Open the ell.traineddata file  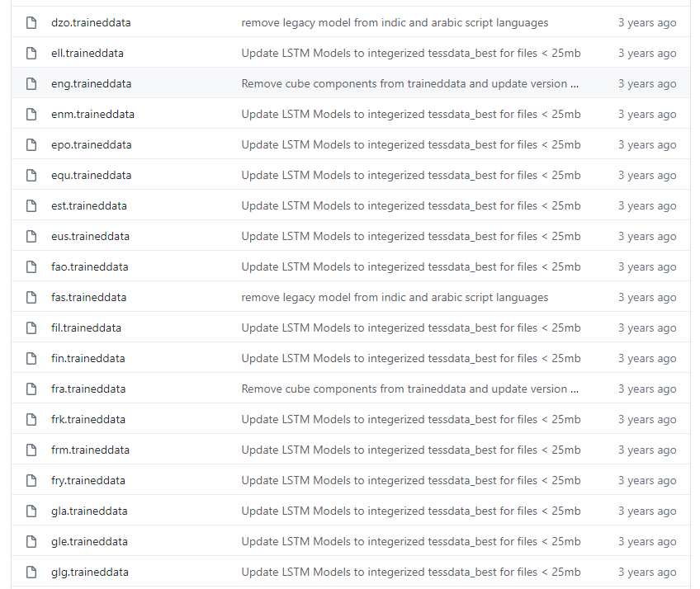point(87,53)
